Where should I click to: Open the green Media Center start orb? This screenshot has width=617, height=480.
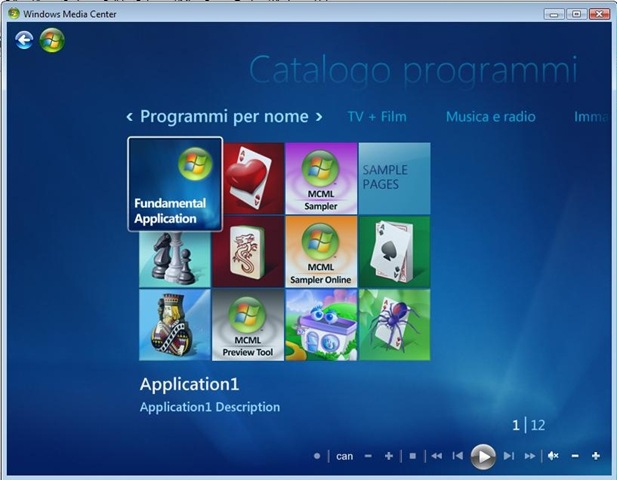pyautogui.click(x=52, y=40)
